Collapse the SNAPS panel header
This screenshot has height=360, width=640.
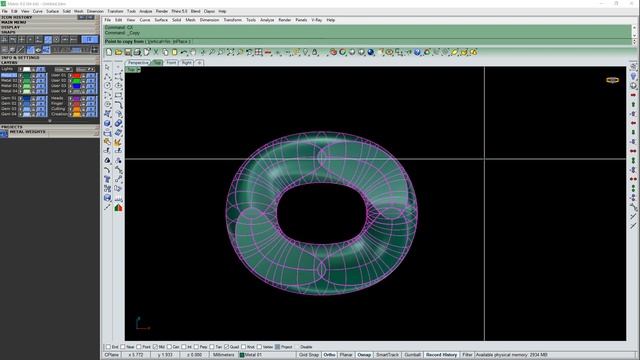[x=49, y=32]
